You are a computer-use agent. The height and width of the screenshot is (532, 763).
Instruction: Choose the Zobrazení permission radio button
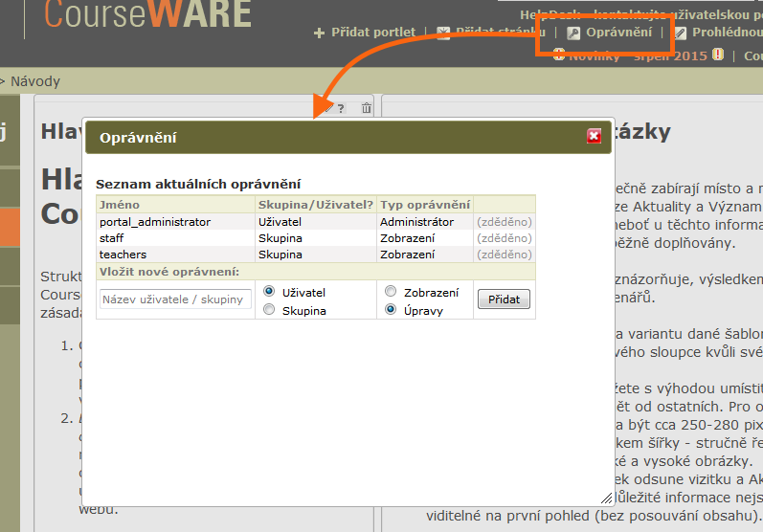pyautogui.click(x=391, y=292)
